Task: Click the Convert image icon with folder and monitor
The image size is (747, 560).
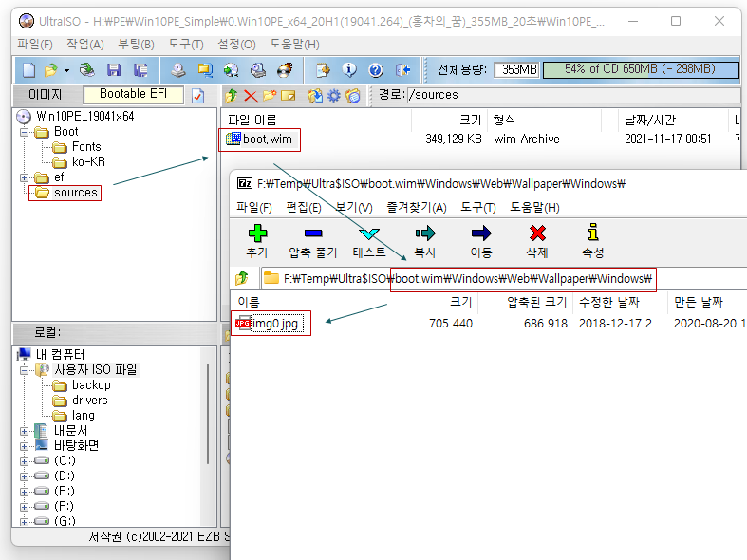Action: [205, 70]
